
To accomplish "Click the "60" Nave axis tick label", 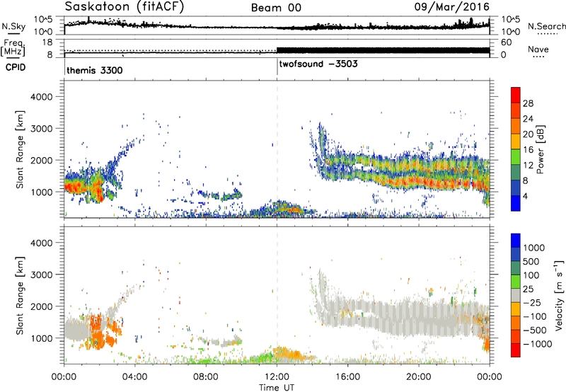I will point(506,42).
